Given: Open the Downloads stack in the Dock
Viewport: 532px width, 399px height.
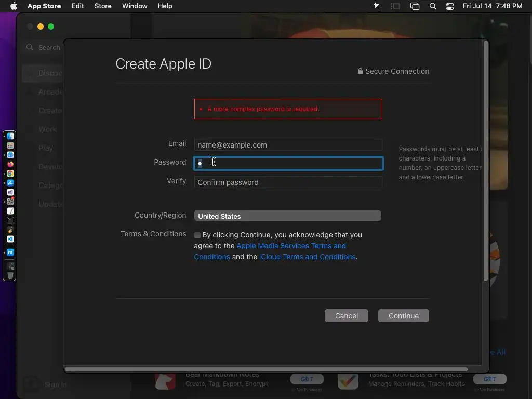Looking at the screenshot, I should 10,266.
